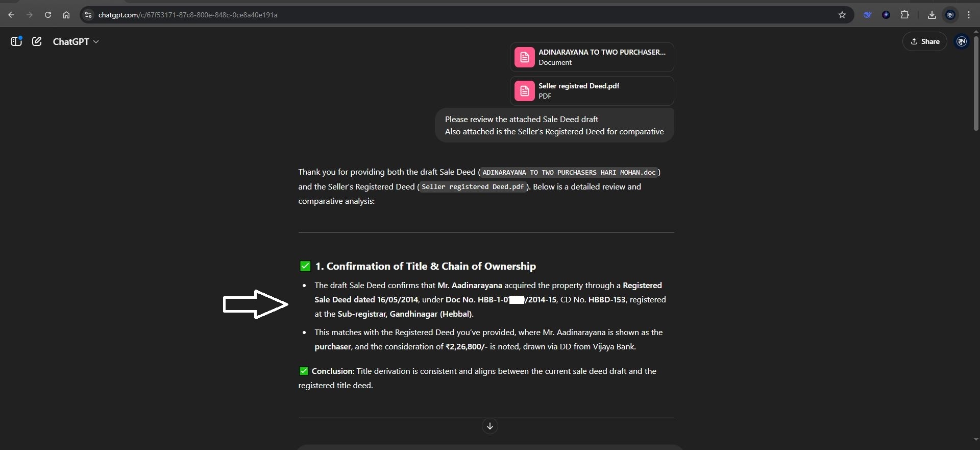Open Chrome's three-dot menu
This screenshot has width=980, height=450.
969,15
